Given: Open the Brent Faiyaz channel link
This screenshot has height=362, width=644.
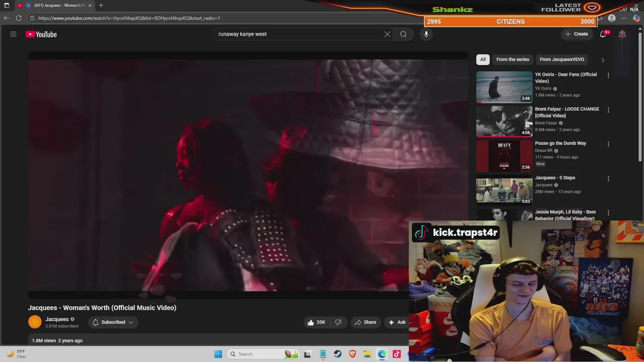Looking at the screenshot, I should [x=546, y=123].
